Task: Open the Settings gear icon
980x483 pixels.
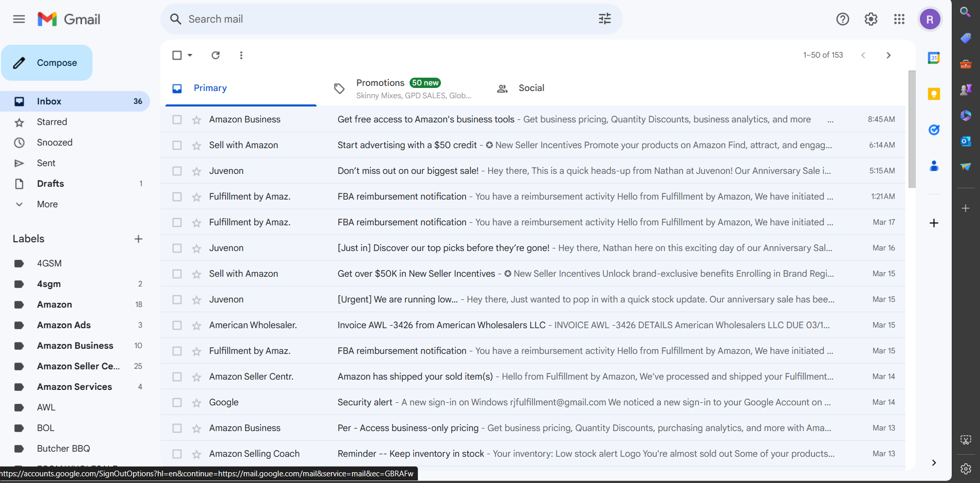Action: tap(871, 19)
